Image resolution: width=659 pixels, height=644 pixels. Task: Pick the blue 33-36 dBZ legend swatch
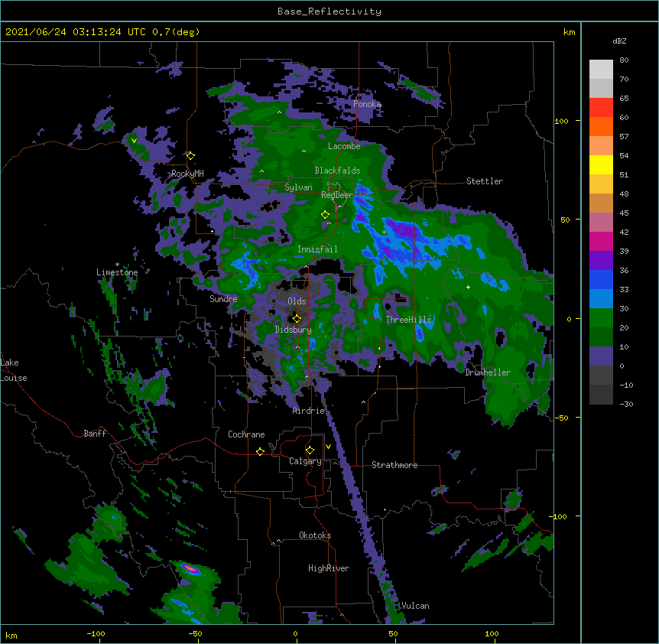pyautogui.click(x=601, y=279)
